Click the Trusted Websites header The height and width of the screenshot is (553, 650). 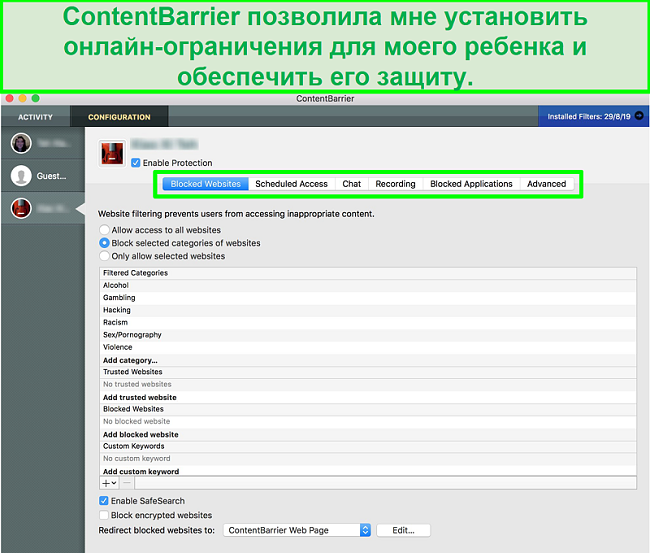(368, 372)
